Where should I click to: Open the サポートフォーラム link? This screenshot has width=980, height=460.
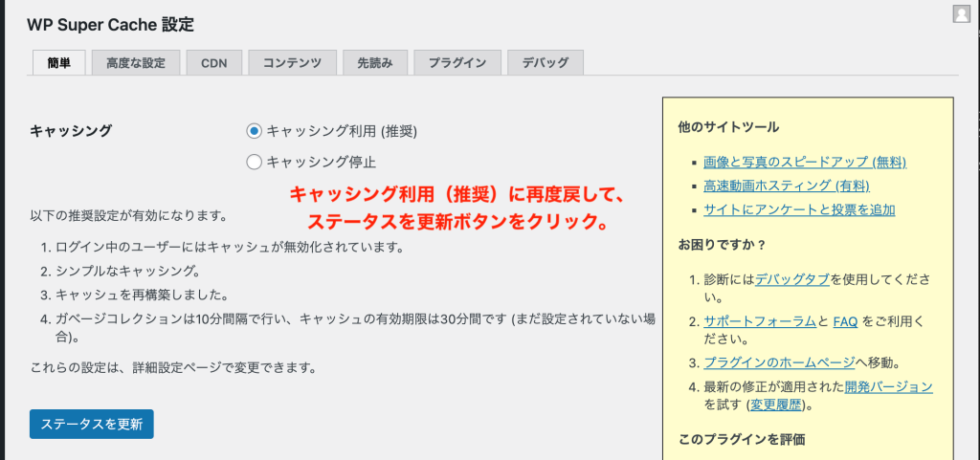point(759,321)
